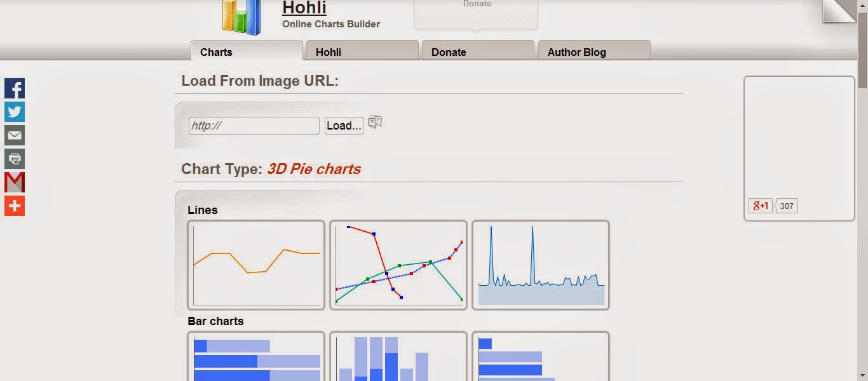868x381 pixels.
Task: Click the Hohli Online Charts Builder heading link
Action: (x=304, y=8)
